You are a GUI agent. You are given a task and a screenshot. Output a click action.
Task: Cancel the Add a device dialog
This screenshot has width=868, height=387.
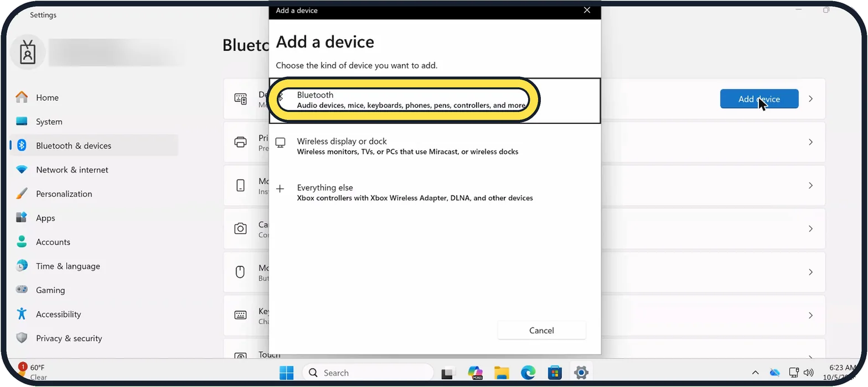coord(541,330)
